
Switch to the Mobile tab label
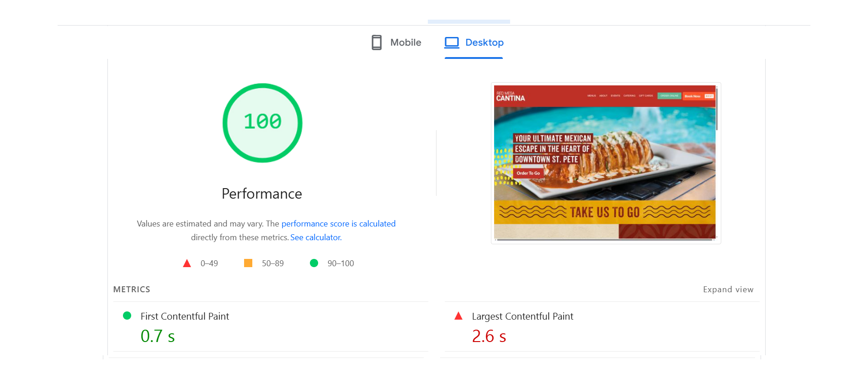405,42
